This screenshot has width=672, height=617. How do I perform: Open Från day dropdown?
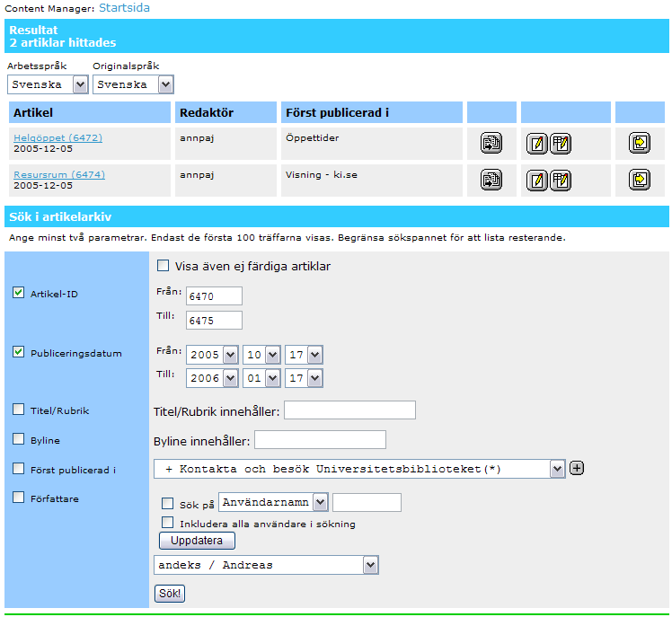coord(304,355)
